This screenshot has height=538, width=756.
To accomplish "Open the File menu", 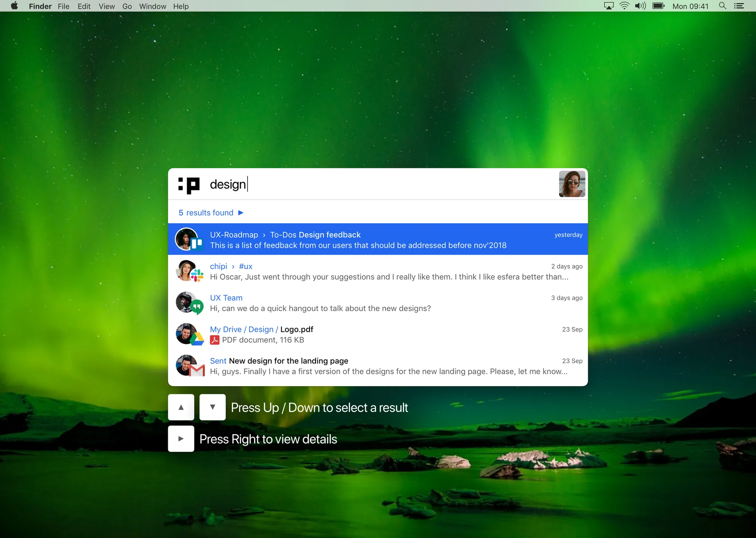I will [64, 6].
